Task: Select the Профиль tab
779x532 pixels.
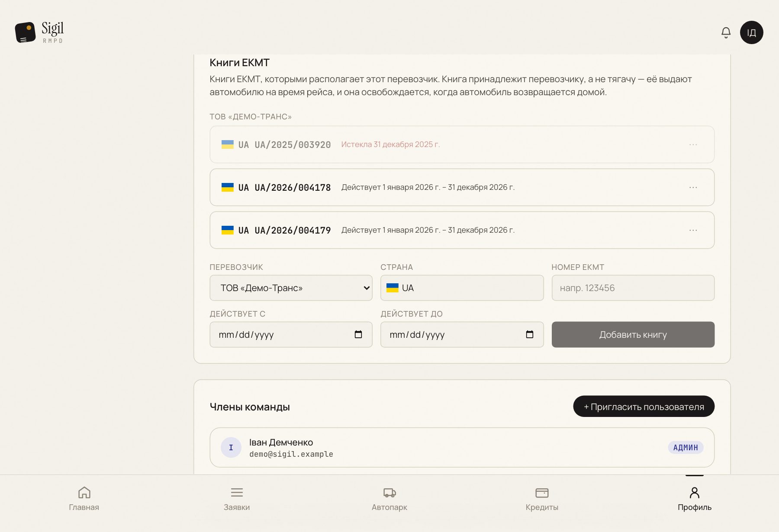Action: click(695, 499)
